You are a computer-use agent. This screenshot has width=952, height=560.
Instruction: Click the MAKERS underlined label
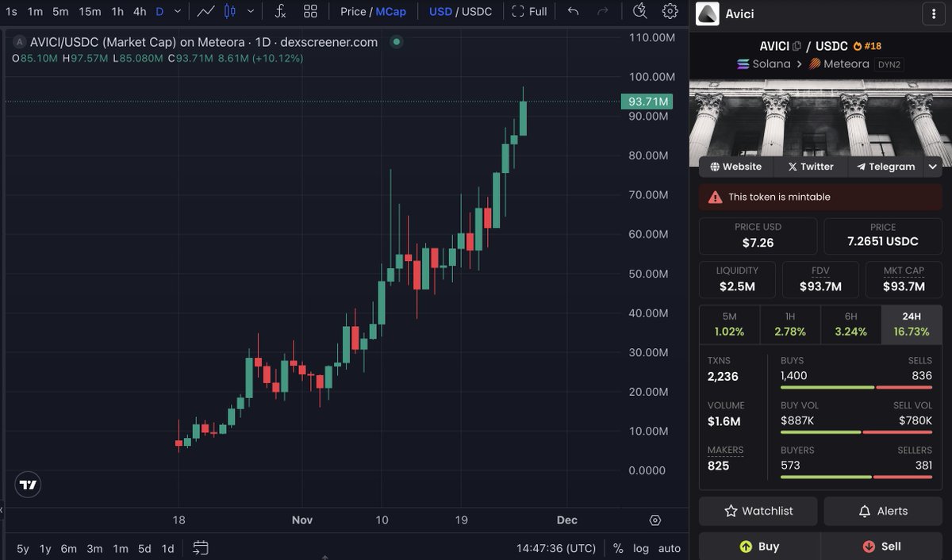(725, 450)
